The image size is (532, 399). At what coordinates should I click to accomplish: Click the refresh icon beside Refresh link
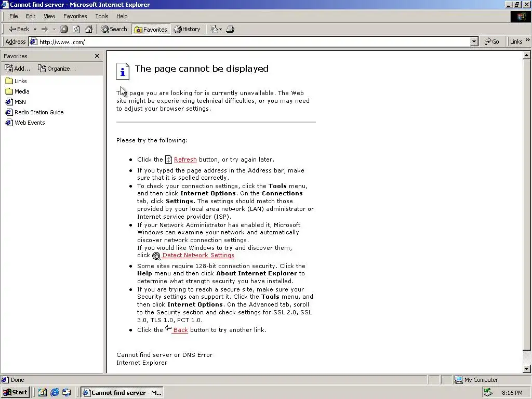pyautogui.click(x=169, y=159)
